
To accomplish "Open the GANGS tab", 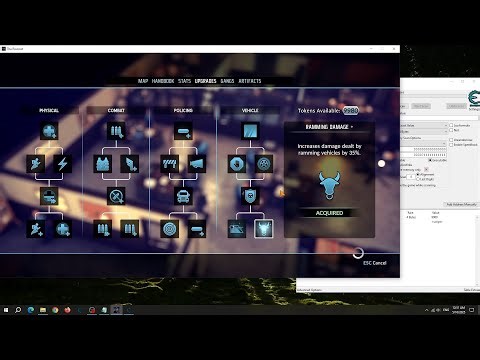I will click(x=227, y=81).
